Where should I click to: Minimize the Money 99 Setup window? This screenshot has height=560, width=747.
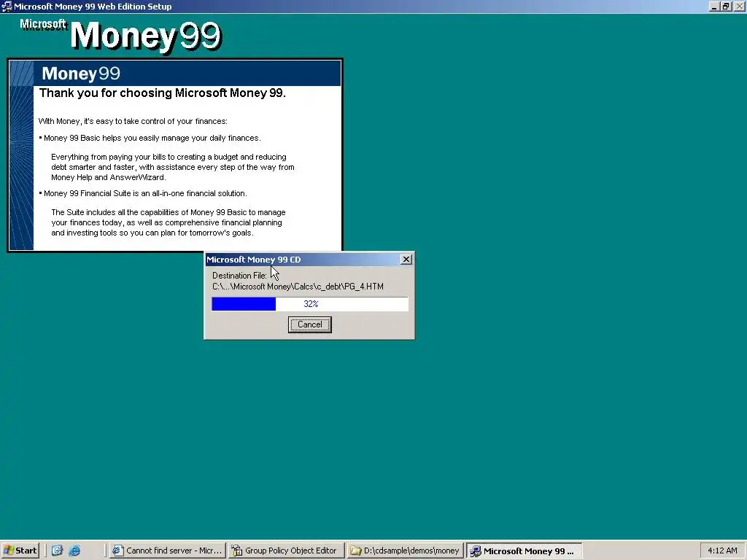714,7
